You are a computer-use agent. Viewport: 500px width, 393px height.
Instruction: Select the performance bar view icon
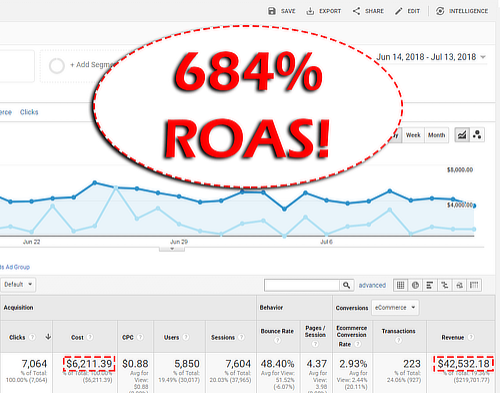(x=430, y=285)
